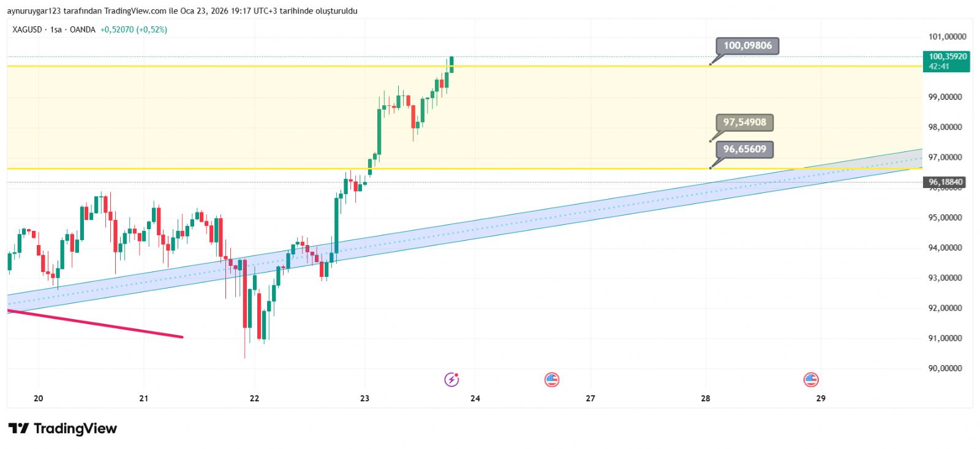980x449 pixels.
Task: Click the upper yellow horizontal line
Action: pos(245,66)
